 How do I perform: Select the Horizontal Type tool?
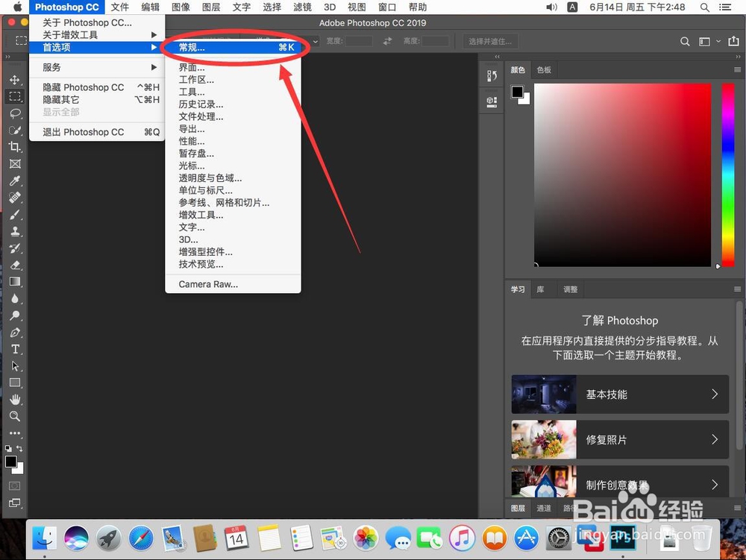click(16, 348)
